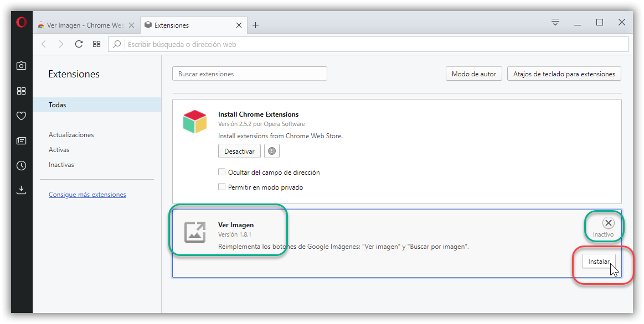Remove Ver Imagen with the X icon

pyautogui.click(x=608, y=223)
